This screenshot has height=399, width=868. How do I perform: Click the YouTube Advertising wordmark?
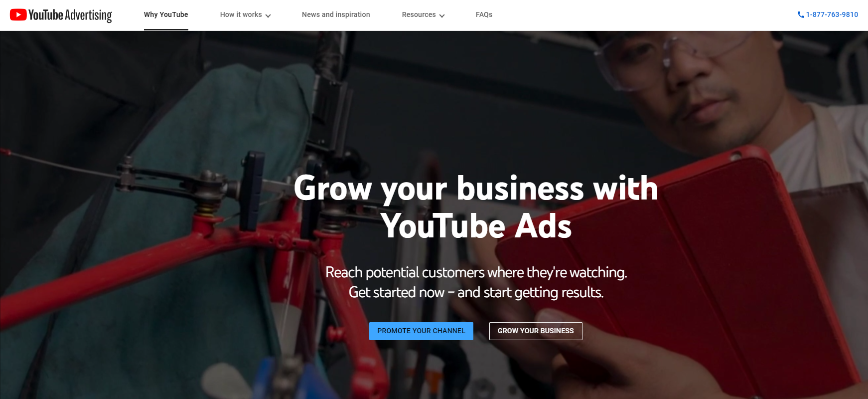point(70,15)
